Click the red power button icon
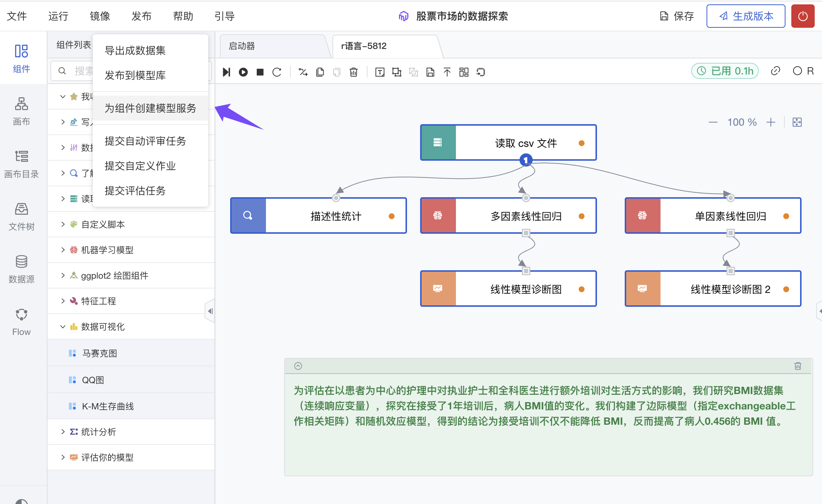This screenshot has height=504, width=822. (803, 16)
